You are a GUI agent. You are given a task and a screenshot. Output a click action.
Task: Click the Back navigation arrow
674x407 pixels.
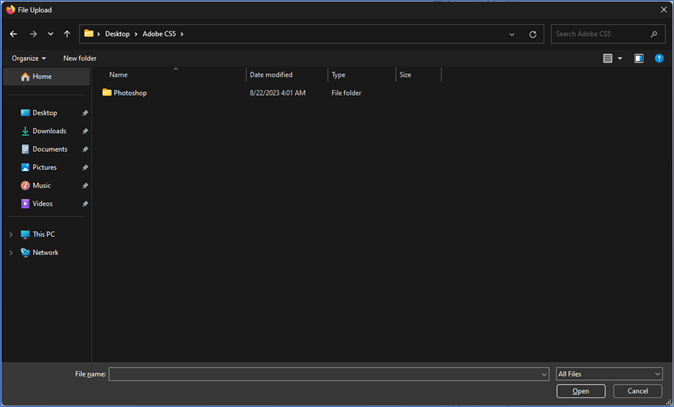pyautogui.click(x=13, y=34)
